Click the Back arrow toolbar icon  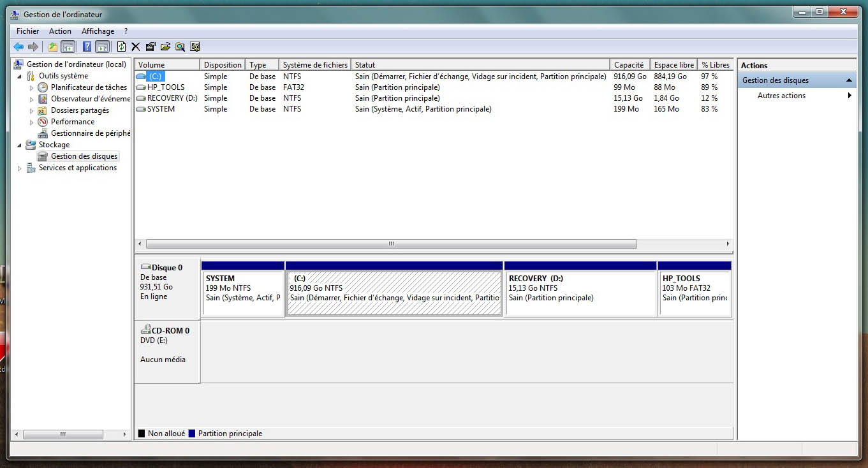[x=18, y=47]
